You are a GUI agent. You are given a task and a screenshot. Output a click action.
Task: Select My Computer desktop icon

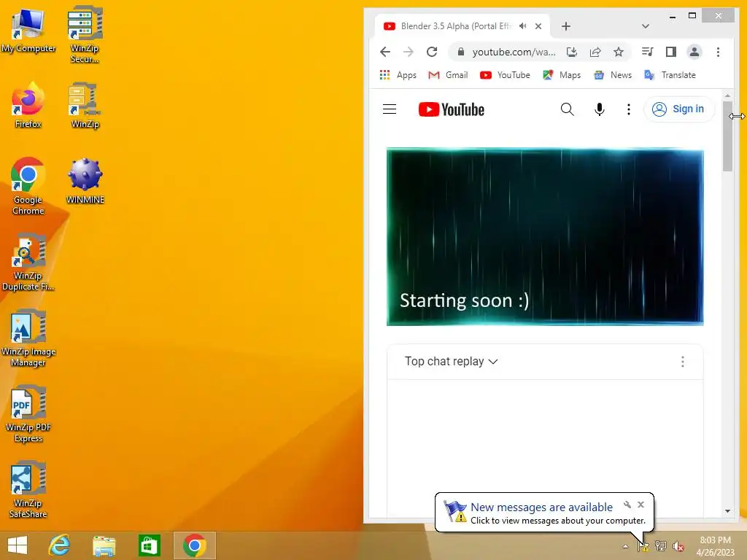click(28, 31)
